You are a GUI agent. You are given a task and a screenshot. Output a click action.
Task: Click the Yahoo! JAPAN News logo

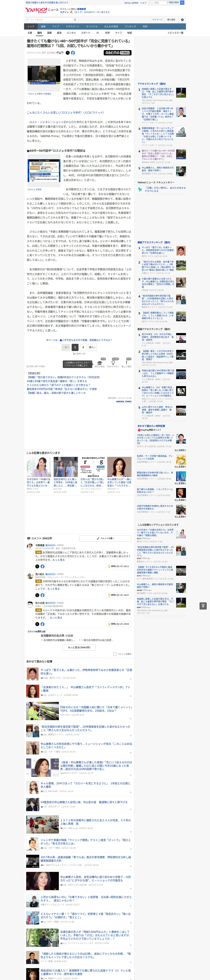[42, 10]
